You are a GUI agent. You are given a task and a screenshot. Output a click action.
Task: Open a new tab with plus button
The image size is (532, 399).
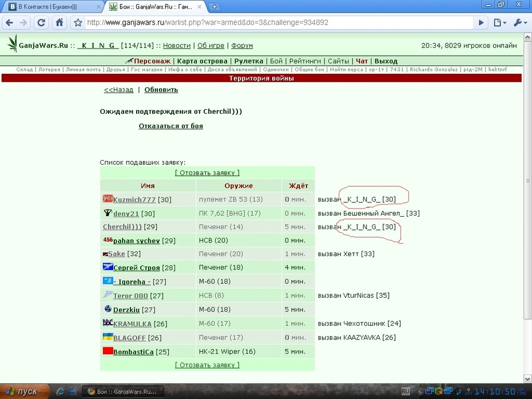tap(215, 6)
